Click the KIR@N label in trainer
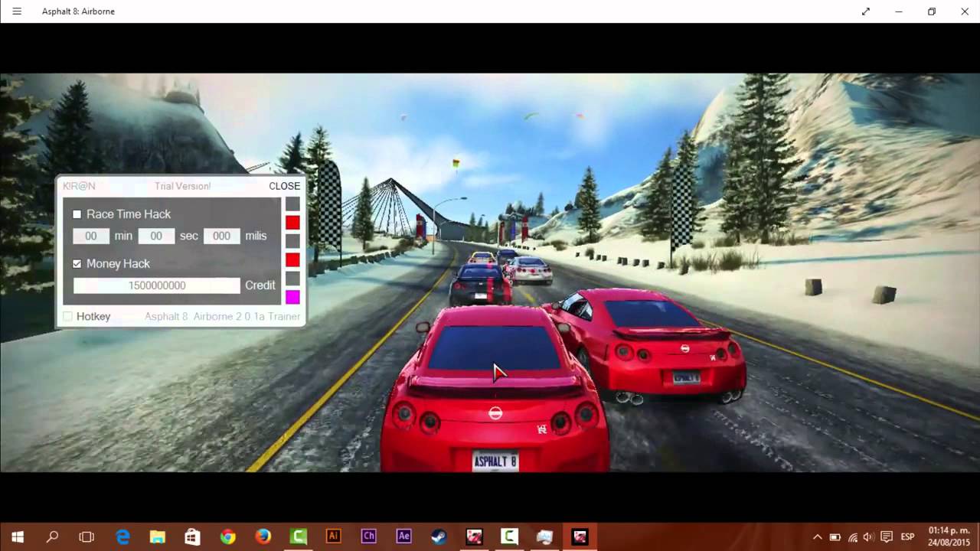The image size is (980, 551). point(79,186)
